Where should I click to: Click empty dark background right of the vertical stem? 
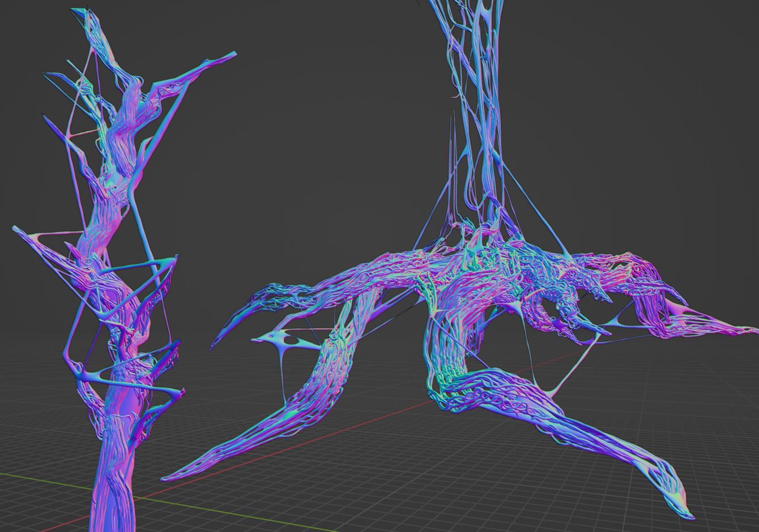(623, 113)
